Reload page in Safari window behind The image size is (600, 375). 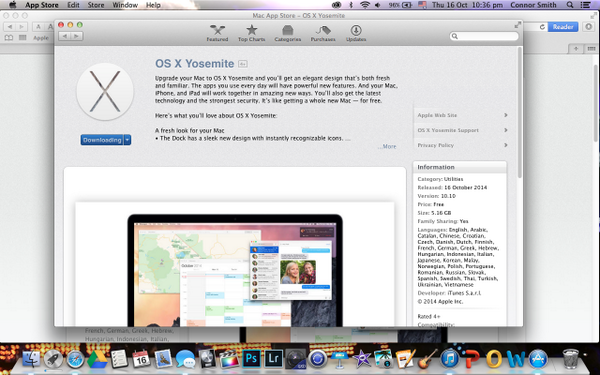point(542,27)
